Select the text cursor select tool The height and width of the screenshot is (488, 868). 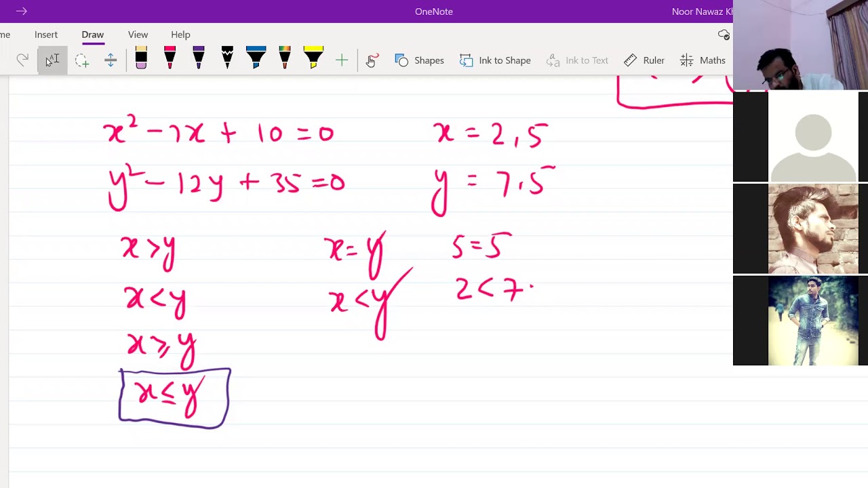[x=52, y=60]
